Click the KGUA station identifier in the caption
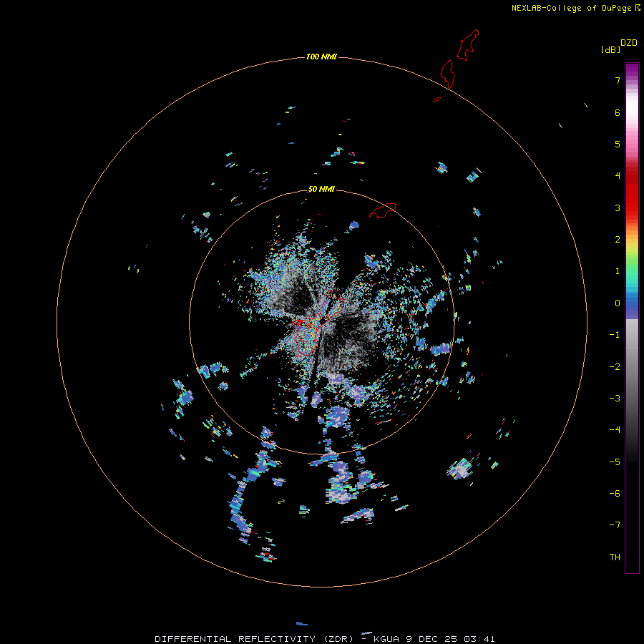 pyautogui.click(x=386, y=639)
